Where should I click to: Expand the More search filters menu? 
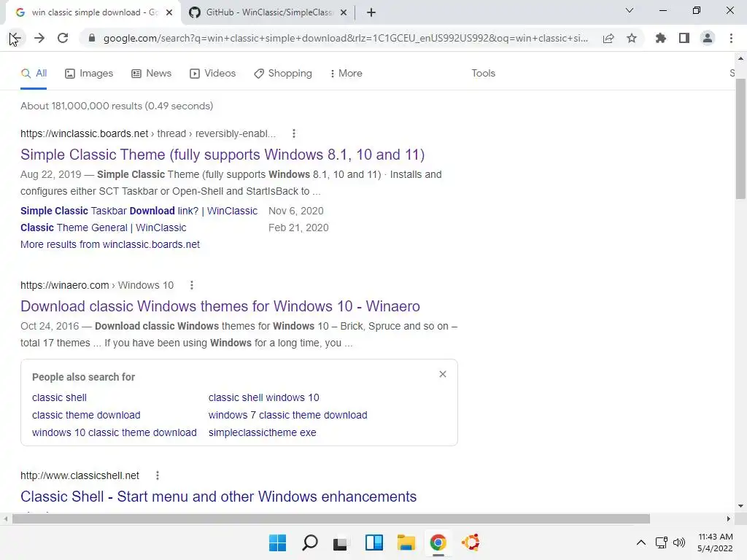pos(347,74)
